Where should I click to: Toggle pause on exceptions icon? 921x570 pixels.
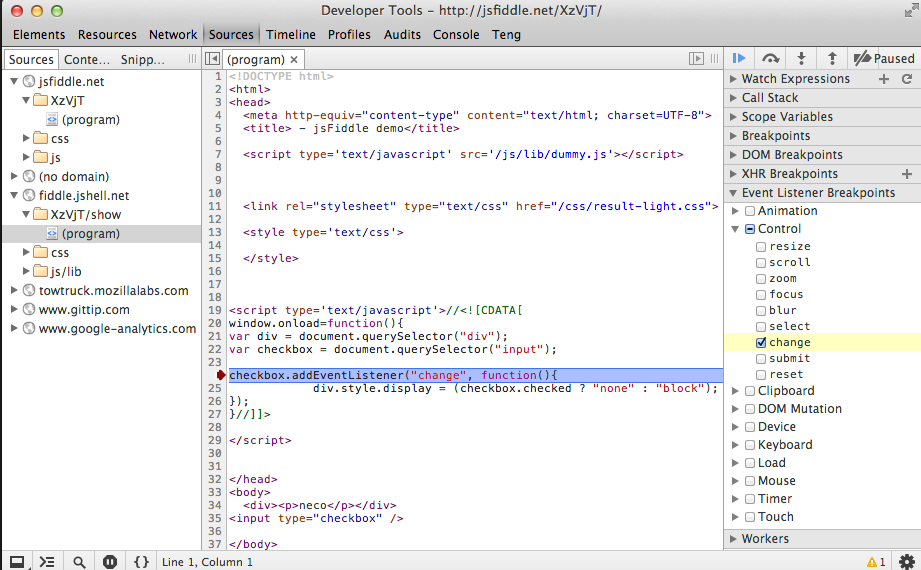[x=110, y=562]
